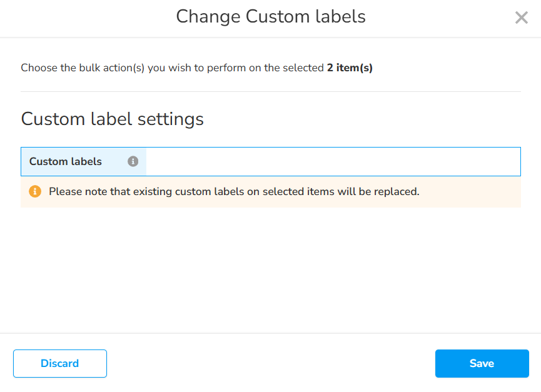Click the "Custom labels" field label

66,161
